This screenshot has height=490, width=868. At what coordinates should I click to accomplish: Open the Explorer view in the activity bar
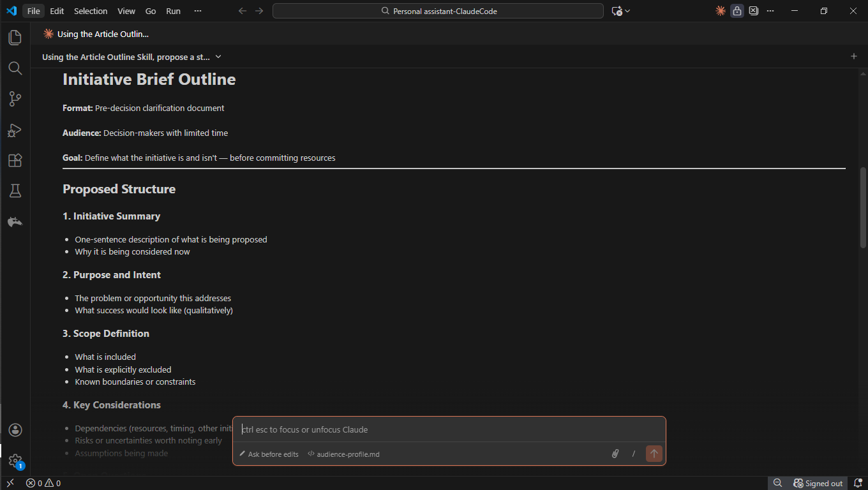[x=15, y=37]
